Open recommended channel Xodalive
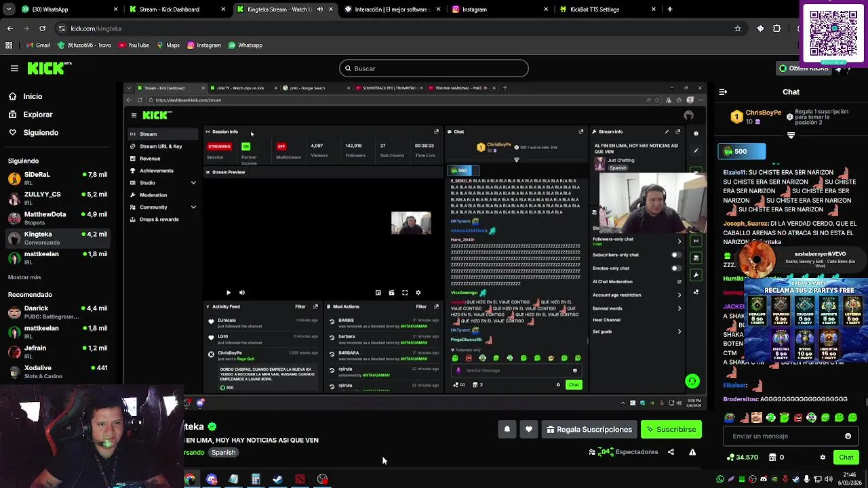This screenshot has width=868, height=488. (x=58, y=371)
